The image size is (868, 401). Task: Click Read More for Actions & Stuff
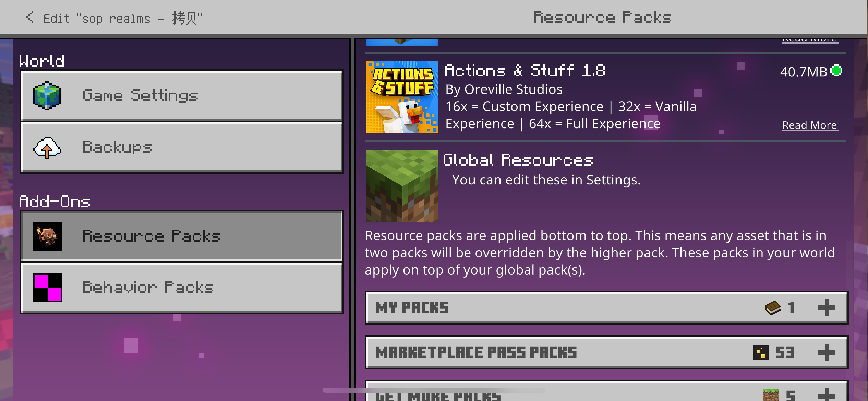810,125
